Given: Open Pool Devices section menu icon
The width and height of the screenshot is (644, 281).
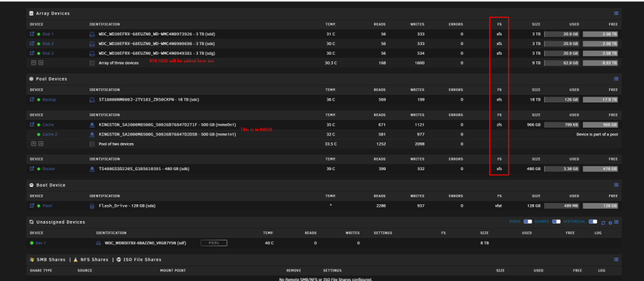Looking at the screenshot, I should (x=616, y=79).
